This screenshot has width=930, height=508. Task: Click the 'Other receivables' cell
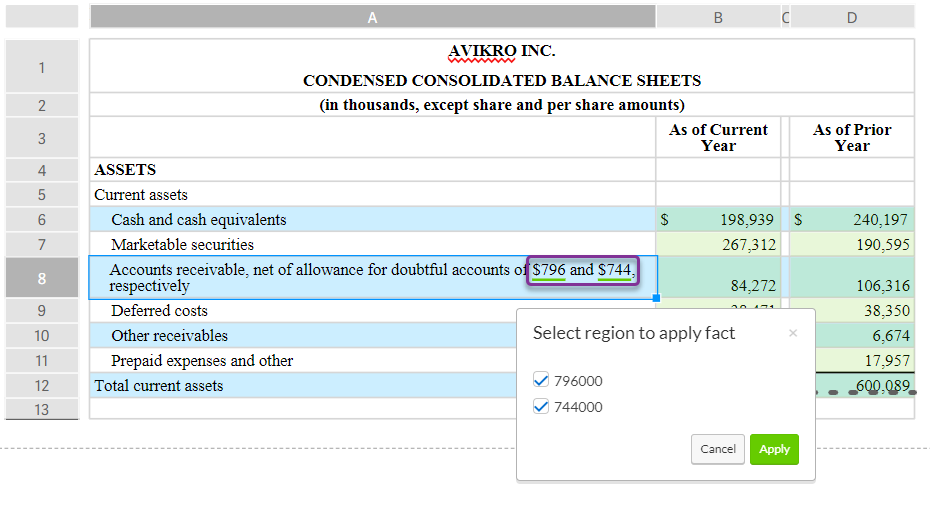pyautogui.click(x=303, y=335)
